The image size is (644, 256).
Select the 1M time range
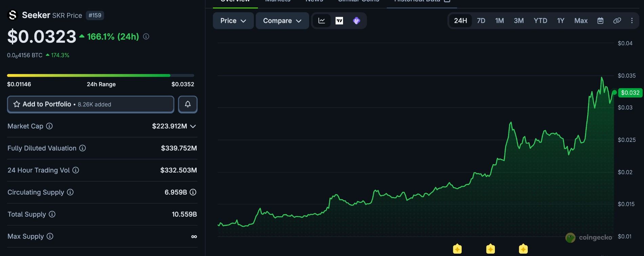(499, 21)
